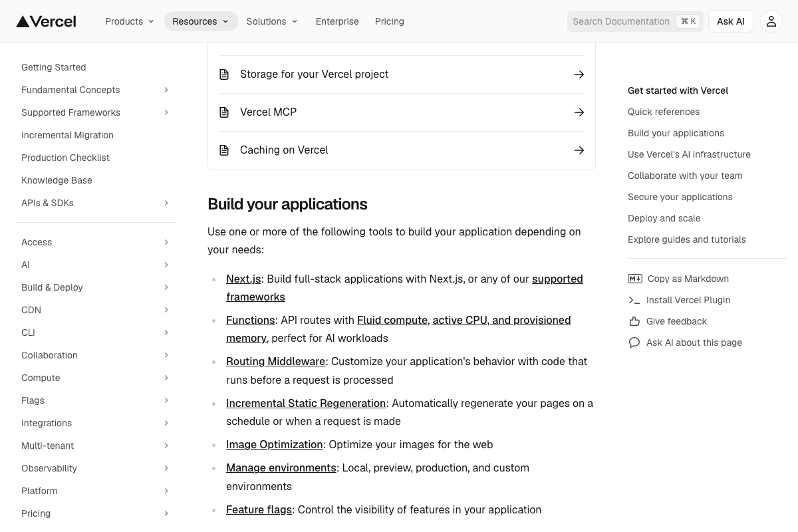Image resolution: width=798 pixels, height=532 pixels.
Task: Open the Resources dropdown menu
Action: (201, 21)
